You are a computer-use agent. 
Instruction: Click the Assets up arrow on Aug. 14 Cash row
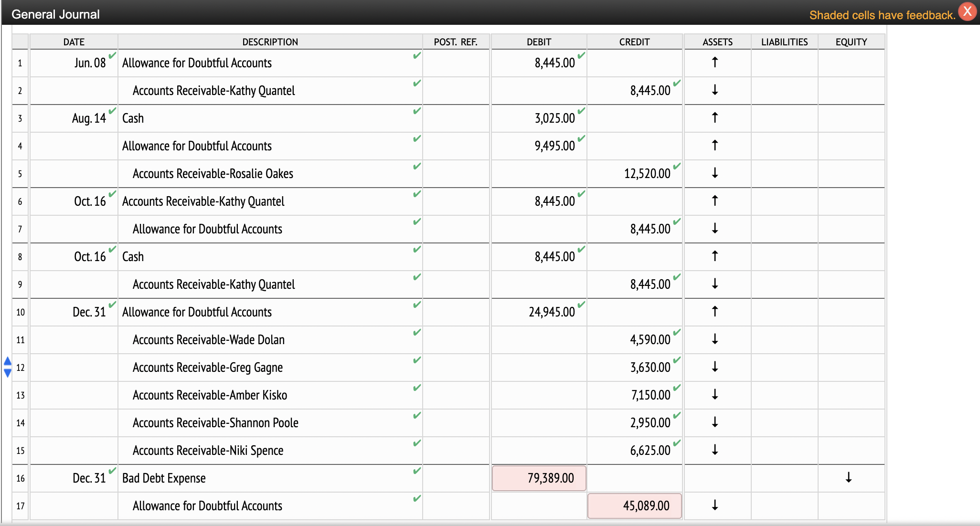[x=714, y=117]
